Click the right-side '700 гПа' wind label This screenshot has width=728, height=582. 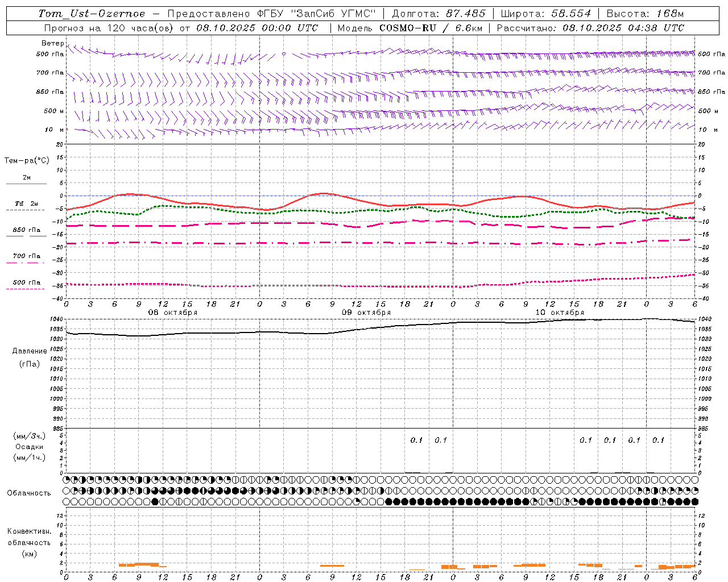coord(712,73)
